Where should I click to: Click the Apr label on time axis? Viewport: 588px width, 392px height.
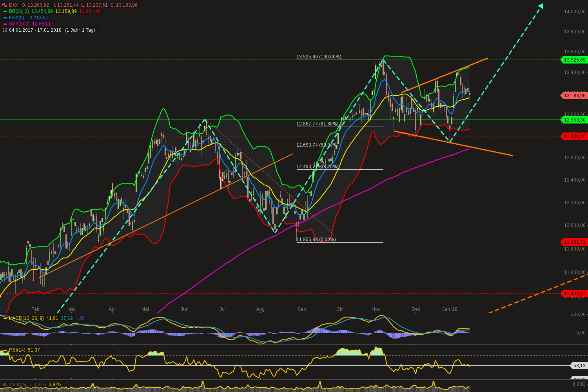click(x=113, y=309)
